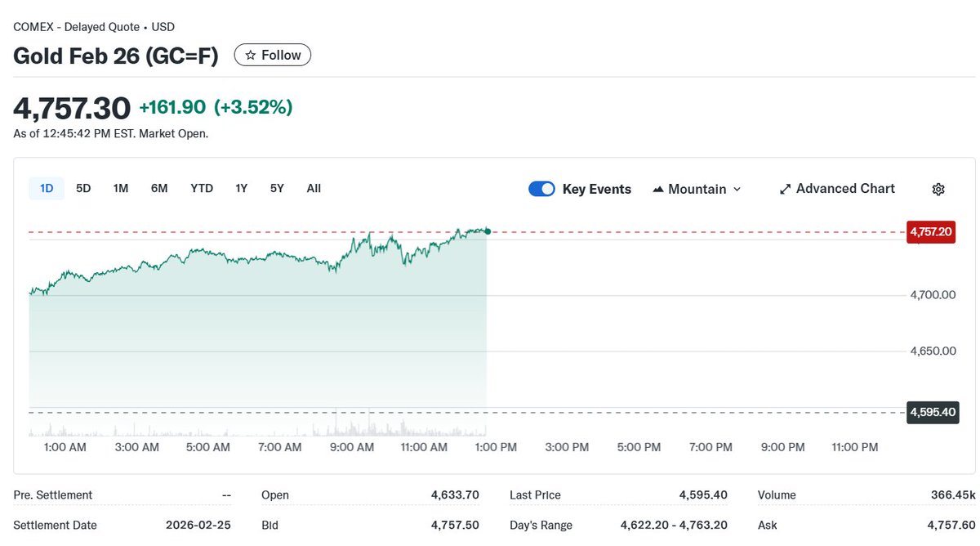Click the Open value 4,633.70
Image resolution: width=980 pixels, height=546 pixels.
pos(455,495)
